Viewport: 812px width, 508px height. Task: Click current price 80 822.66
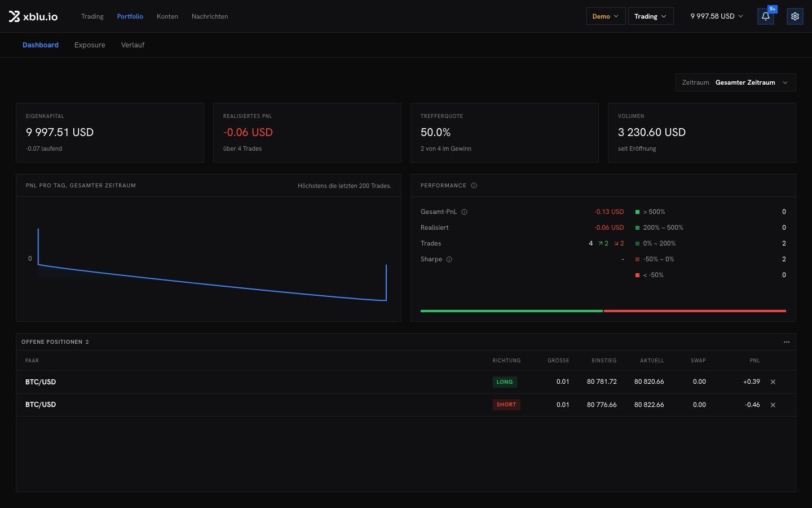pos(649,405)
